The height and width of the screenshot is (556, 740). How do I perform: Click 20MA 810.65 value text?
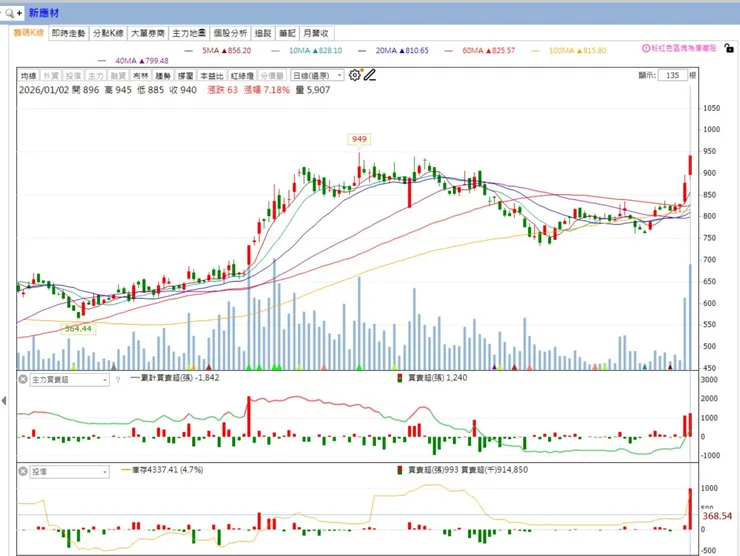tap(402, 51)
